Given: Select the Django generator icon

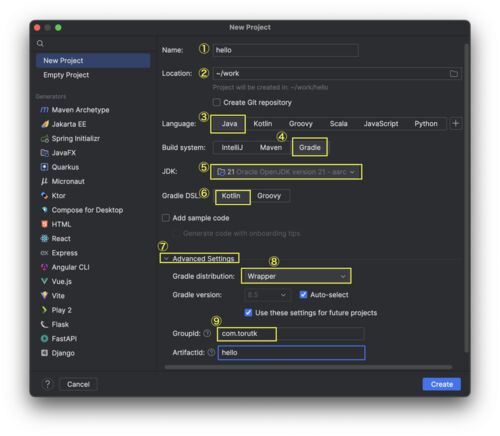Looking at the screenshot, I should pyautogui.click(x=44, y=353).
